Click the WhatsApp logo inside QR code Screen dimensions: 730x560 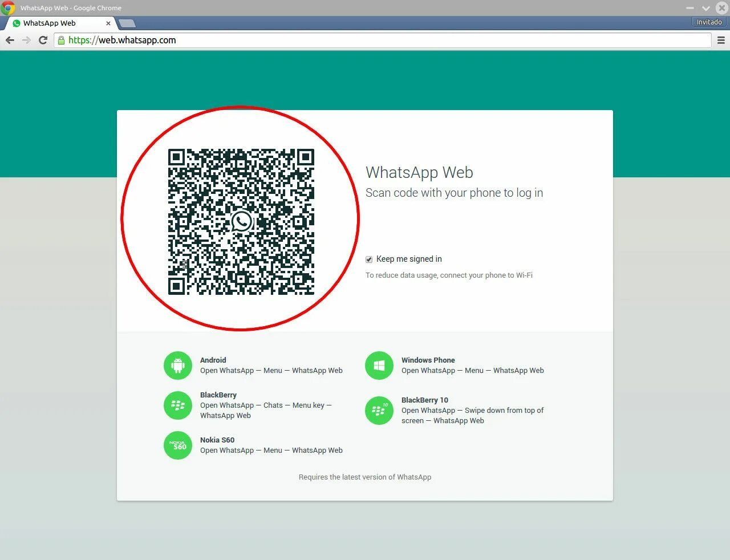click(241, 221)
